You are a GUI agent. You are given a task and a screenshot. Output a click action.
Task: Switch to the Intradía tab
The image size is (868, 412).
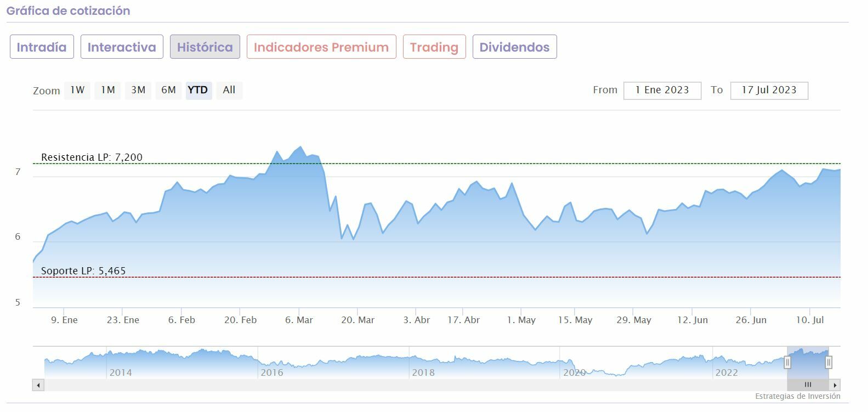(42, 47)
